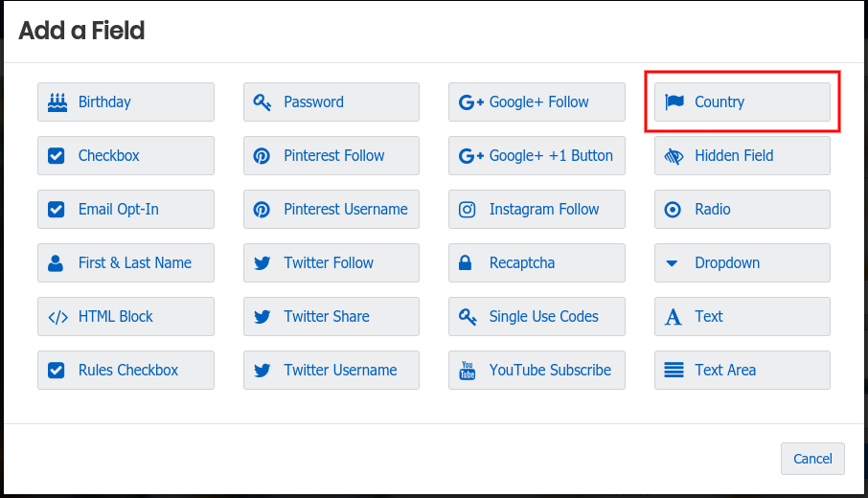
Task: Select the Country field option
Action: (x=742, y=102)
